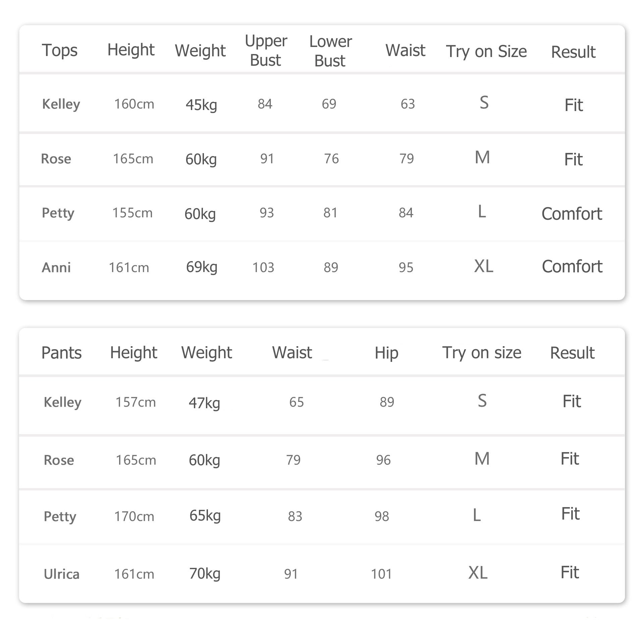Click the 47kg weight in Pants table
The width and height of the screenshot is (644, 644).
tap(204, 402)
